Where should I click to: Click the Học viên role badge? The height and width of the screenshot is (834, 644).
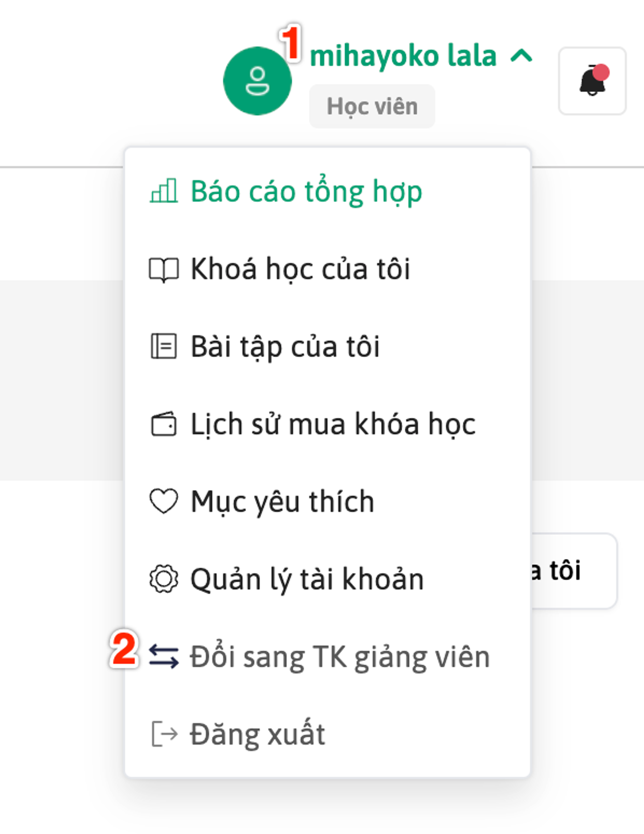tap(372, 106)
